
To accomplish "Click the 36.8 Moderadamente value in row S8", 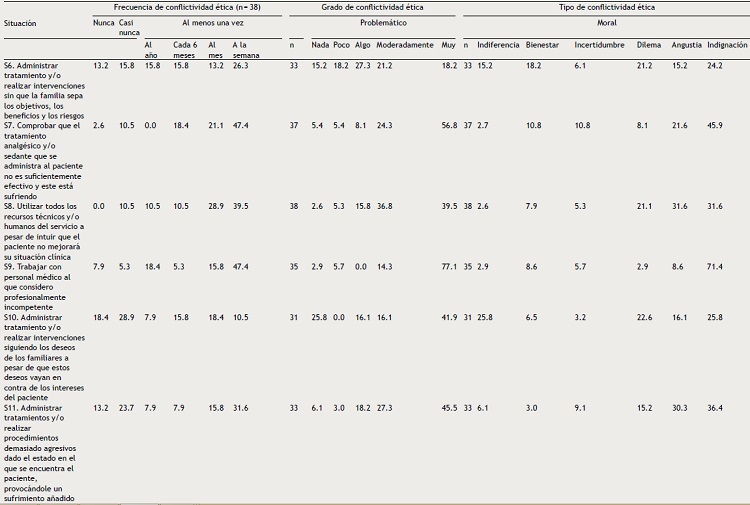I will tap(384, 206).
